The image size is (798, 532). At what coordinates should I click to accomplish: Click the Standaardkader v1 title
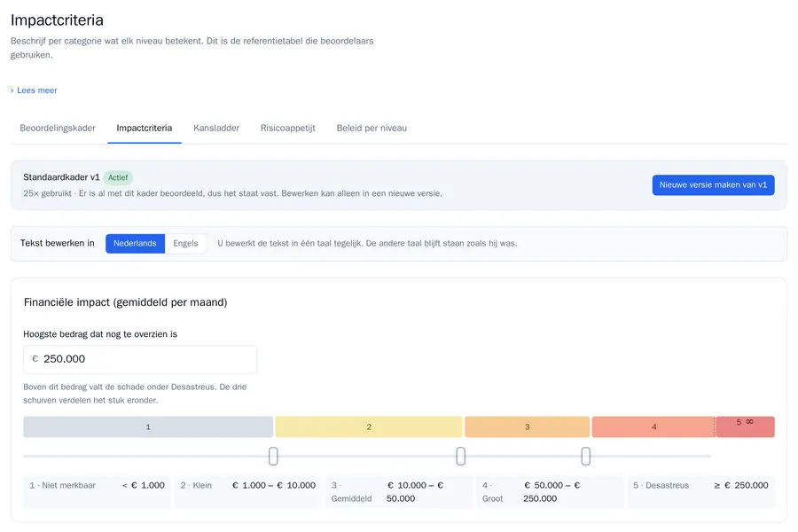[x=61, y=177]
